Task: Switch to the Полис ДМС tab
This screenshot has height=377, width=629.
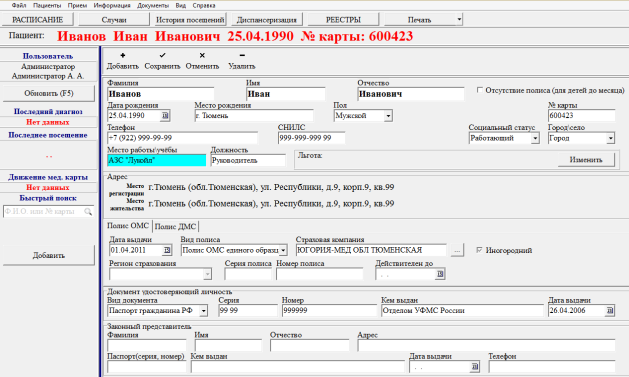Action: coord(175,227)
